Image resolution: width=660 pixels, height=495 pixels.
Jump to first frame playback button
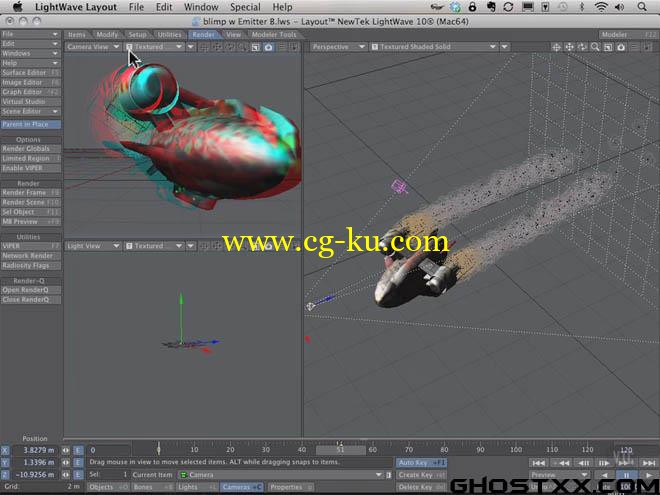coord(538,463)
